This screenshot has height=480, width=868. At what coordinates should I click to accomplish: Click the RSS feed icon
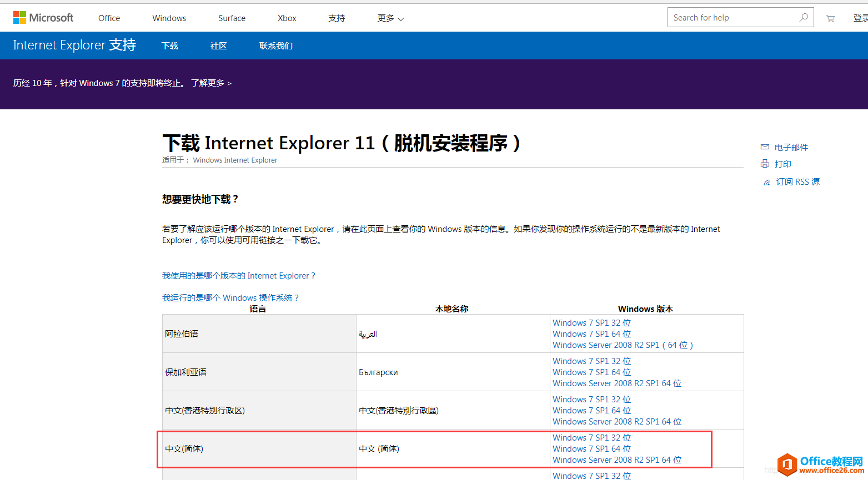coord(767,182)
